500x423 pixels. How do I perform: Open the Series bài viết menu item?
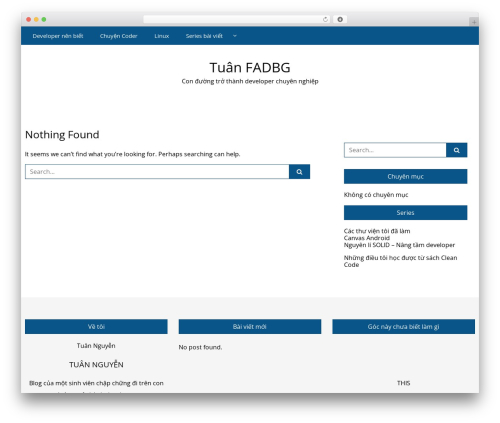pyautogui.click(x=204, y=36)
